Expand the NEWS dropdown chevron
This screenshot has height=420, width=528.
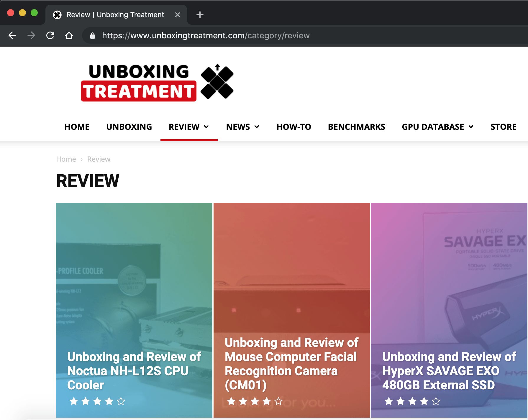click(257, 127)
